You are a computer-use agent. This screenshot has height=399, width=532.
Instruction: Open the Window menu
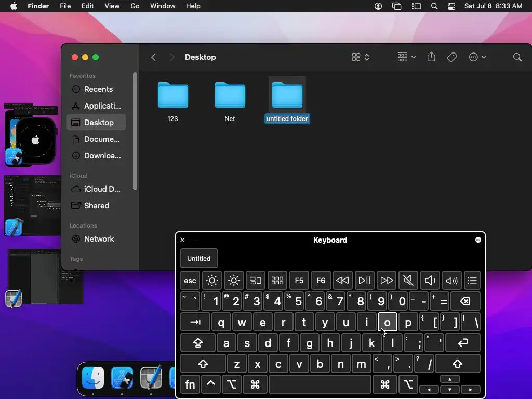163,6
